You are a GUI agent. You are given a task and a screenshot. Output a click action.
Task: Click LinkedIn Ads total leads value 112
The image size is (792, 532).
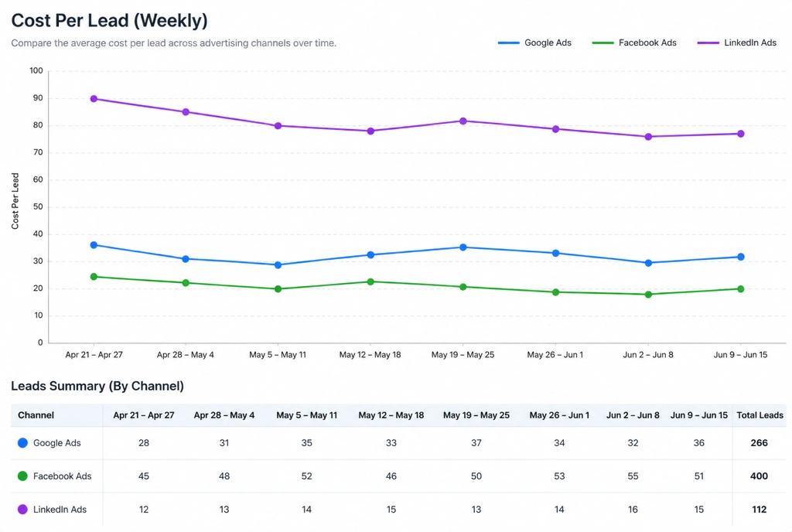(760, 510)
